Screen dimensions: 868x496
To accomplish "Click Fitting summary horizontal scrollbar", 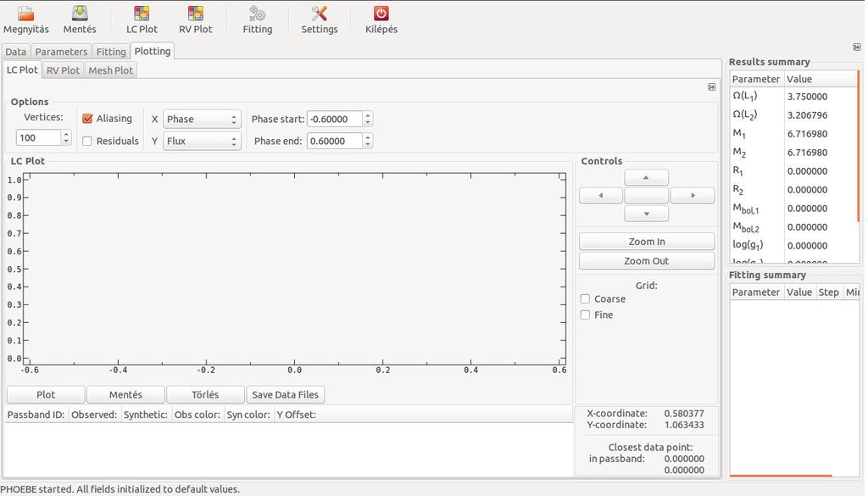I will point(781,475).
